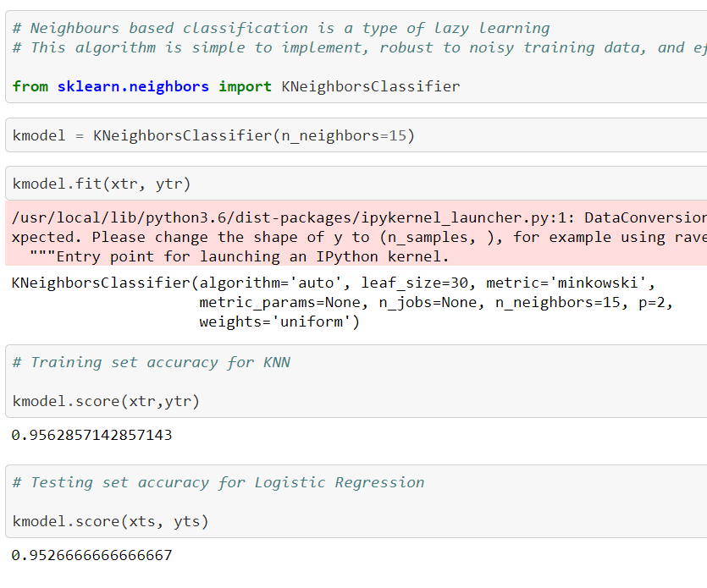Click the '# Neighbours based classification' comment line

point(281,29)
